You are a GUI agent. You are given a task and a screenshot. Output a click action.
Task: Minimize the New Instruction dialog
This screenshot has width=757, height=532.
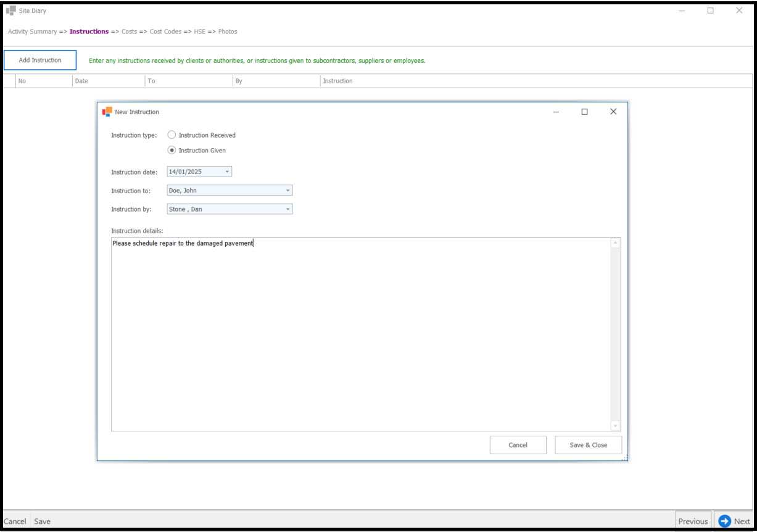coord(556,112)
